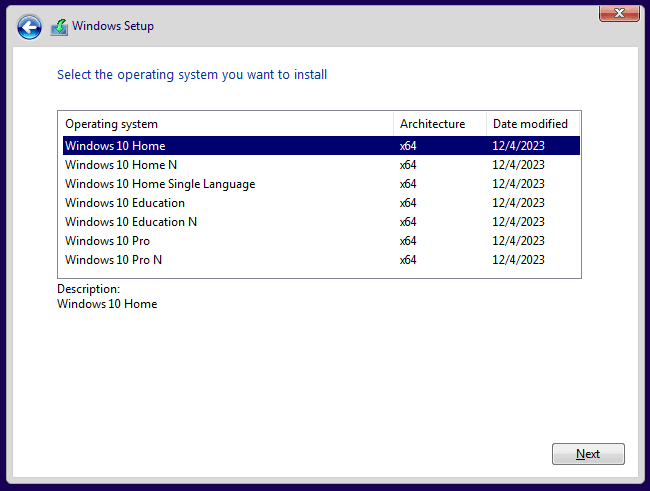Continue with the Next button
Screen dimensions: 650x491
coord(588,454)
